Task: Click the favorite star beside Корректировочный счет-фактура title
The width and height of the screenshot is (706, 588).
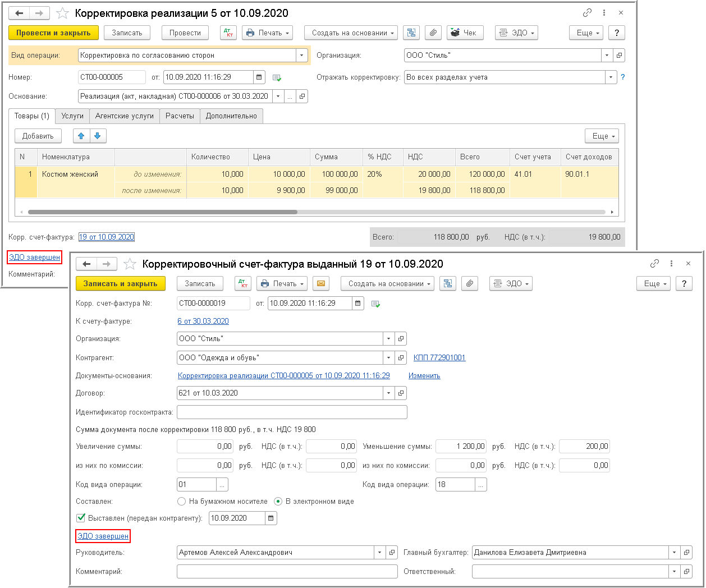Action: point(130,264)
